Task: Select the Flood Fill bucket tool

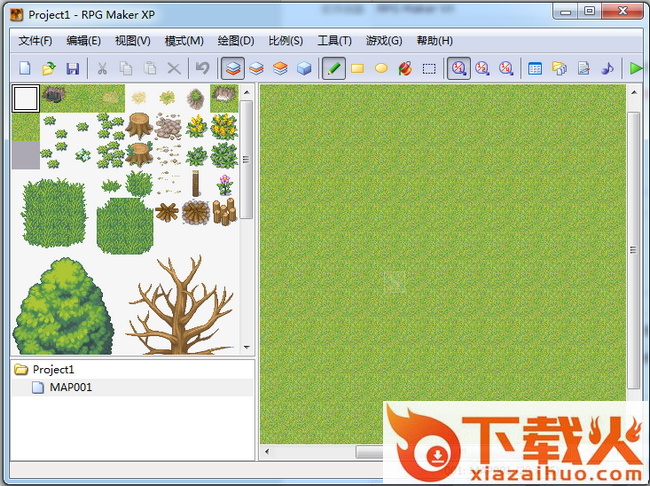Action: coord(405,68)
